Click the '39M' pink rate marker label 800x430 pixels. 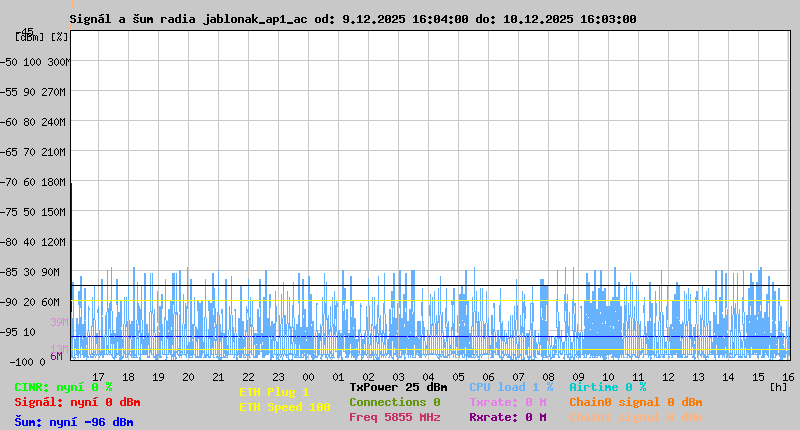[x=59, y=322]
